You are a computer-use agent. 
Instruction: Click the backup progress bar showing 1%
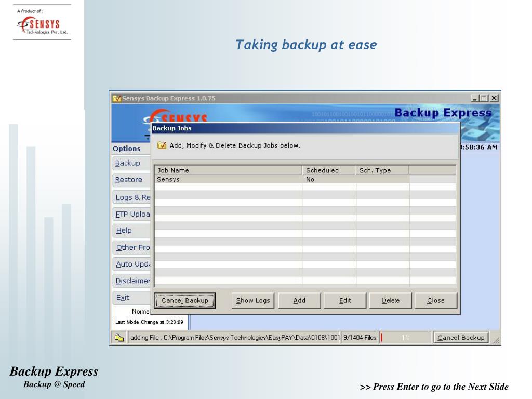click(405, 338)
